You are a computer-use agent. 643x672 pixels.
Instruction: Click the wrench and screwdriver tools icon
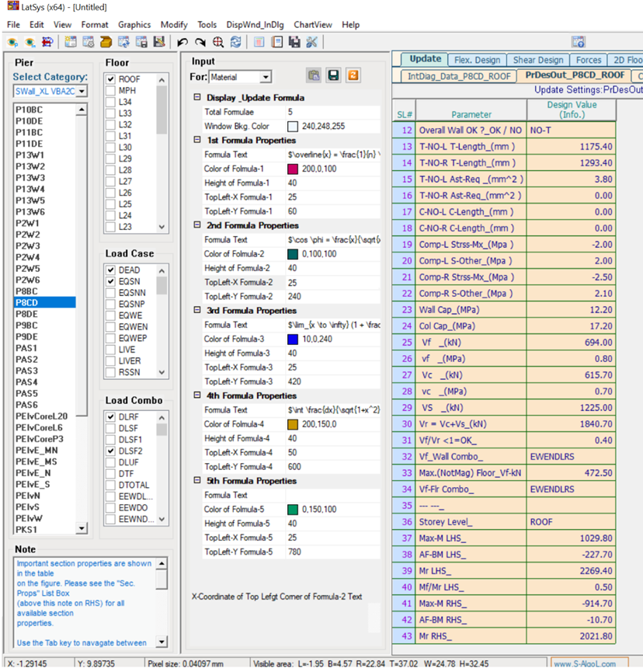(x=312, y=42)
